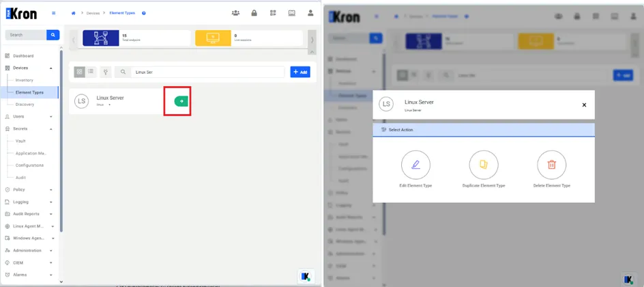
Task: Click the pencil Edit Element Type icon in dialog
Action: (x=415, y=165)
